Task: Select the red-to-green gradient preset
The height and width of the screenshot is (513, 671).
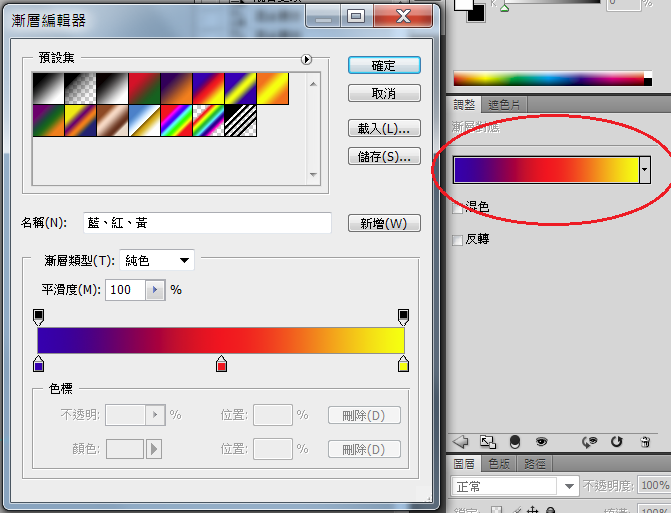Action: (145, 89)
